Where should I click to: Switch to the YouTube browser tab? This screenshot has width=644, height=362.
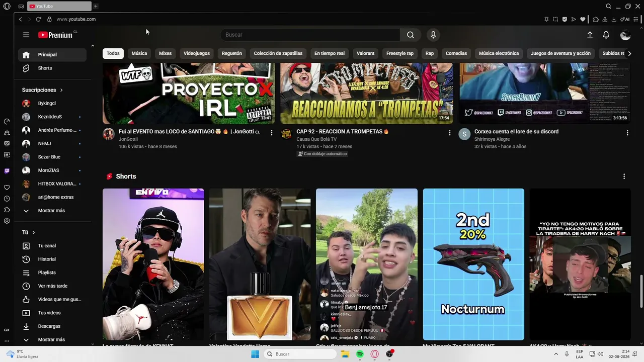coord(59,7)
